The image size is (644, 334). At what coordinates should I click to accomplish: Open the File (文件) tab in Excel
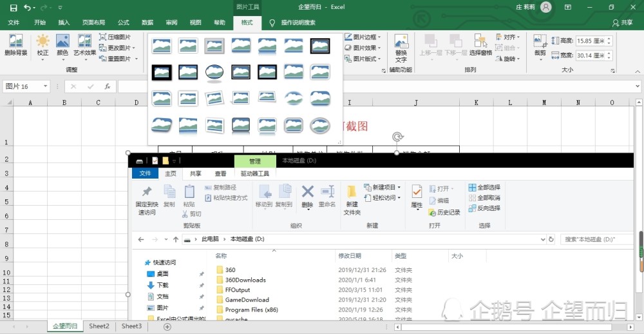[14, 23]
